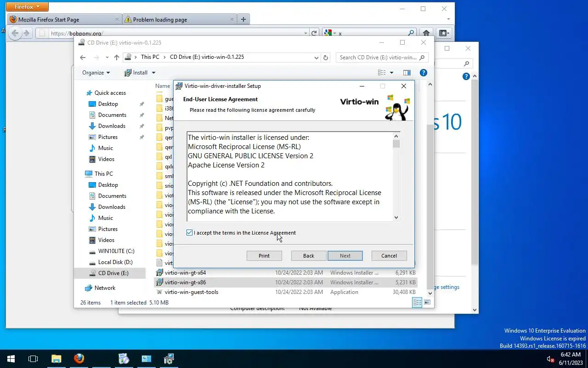Click the Search CD Drive box
This screenshot has height=368, width=588.
tap(382, 57)
